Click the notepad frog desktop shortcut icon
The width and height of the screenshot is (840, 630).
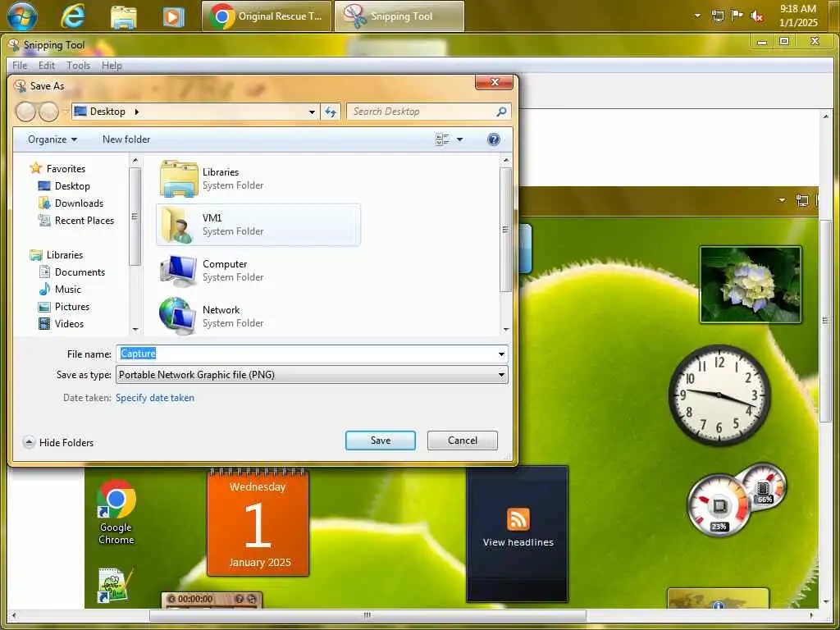115,586
